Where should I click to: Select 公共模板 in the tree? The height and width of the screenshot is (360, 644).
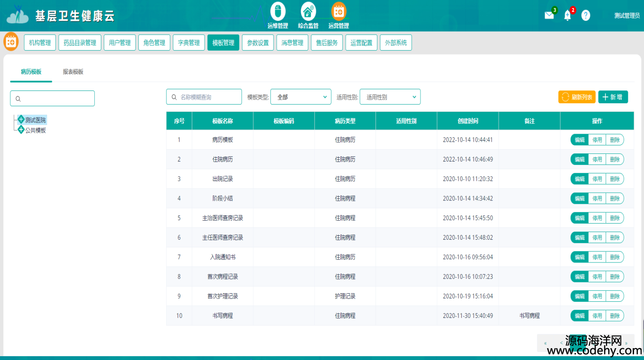(x=36, y=130)
